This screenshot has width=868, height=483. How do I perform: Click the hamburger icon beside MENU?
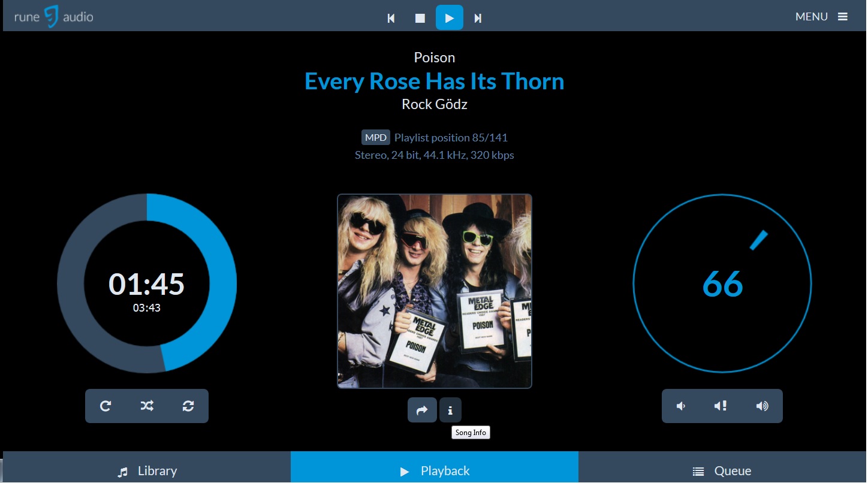tap(843, 17)
